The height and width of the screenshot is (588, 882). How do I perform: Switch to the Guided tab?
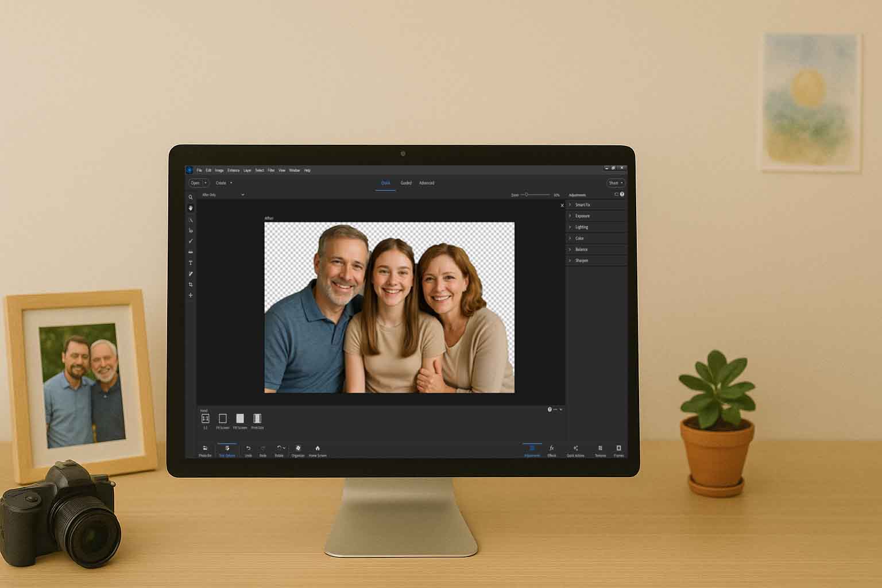tap(407, 183)
